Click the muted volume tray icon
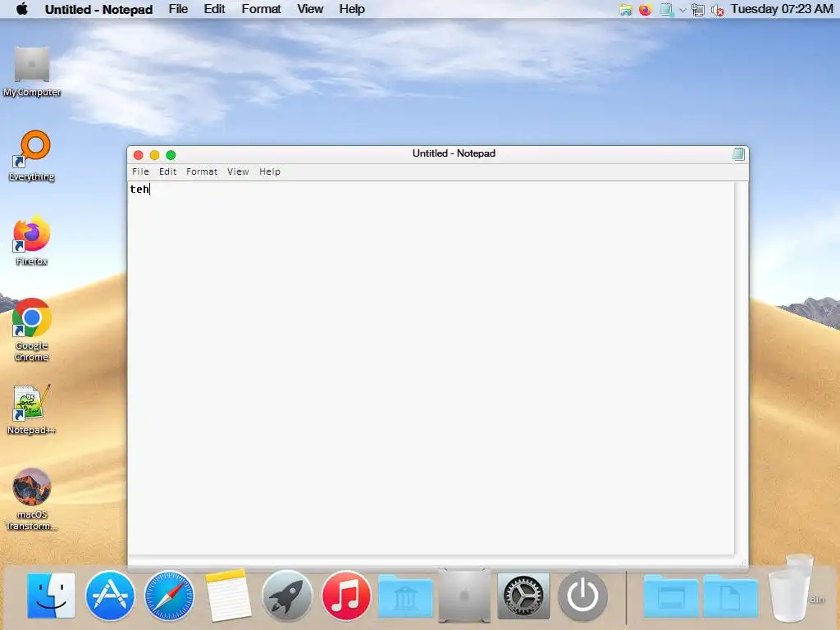This screenshot has width=840, height=630. pyautogui.click(x=718, y=10)
